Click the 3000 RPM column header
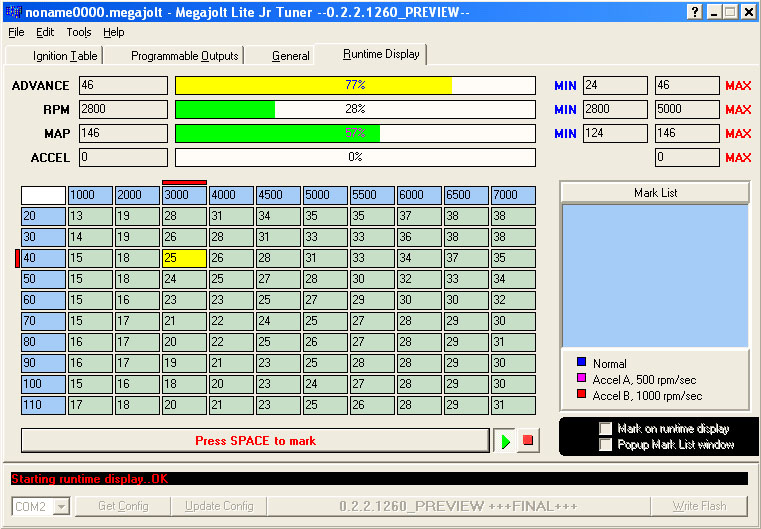This screenshot has width=761, height=529. coord(184,195)
